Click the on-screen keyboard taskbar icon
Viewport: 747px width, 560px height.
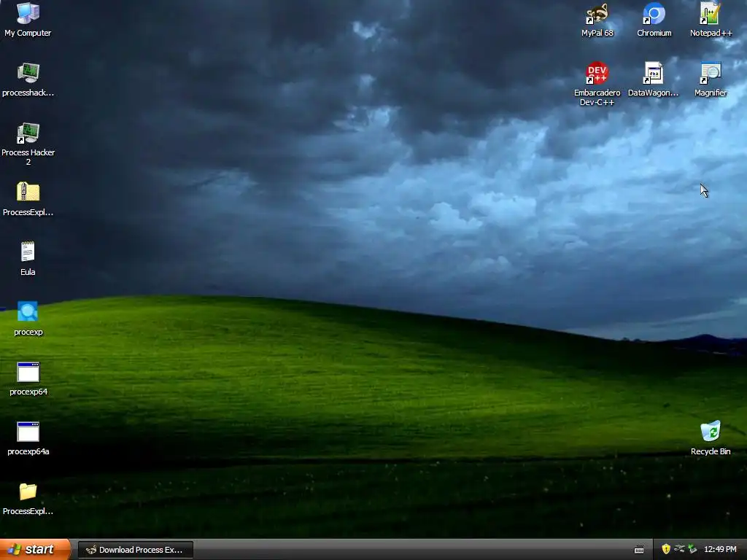click(x=639, y=550)
